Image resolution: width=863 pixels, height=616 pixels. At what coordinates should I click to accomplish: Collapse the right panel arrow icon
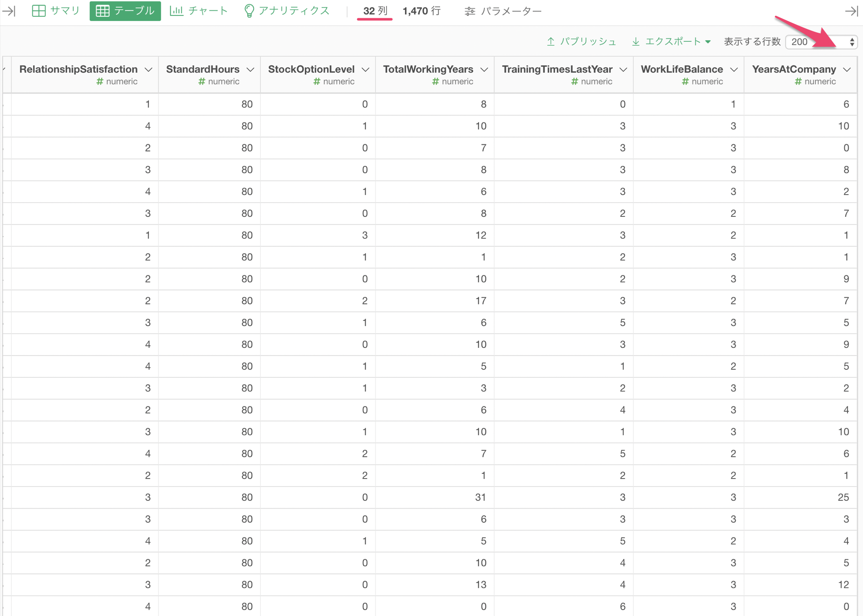click(851, 11)
